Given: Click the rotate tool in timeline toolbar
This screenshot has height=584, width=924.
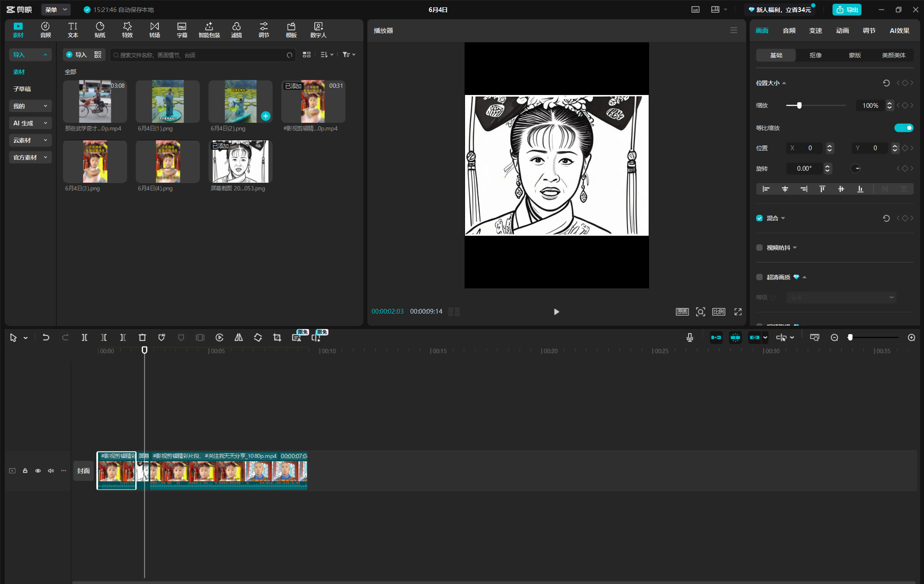Looking at the screenshot, I should tap(258, 338).
